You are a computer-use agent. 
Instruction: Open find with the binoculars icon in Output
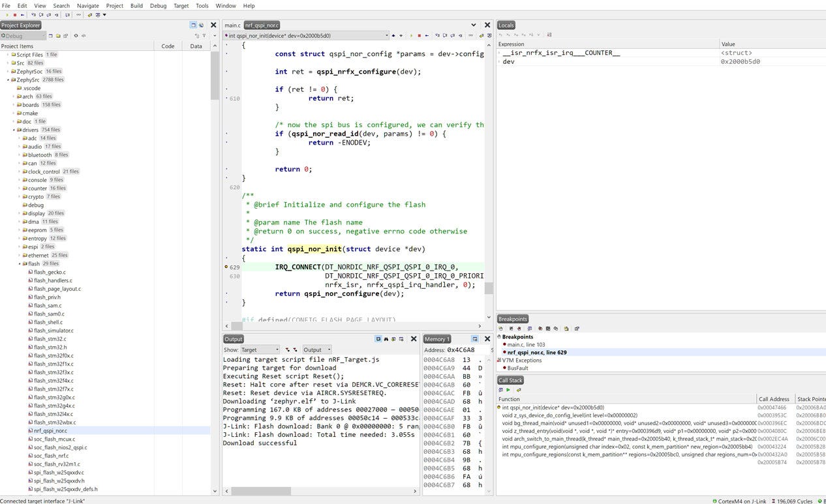coord(386,339)
